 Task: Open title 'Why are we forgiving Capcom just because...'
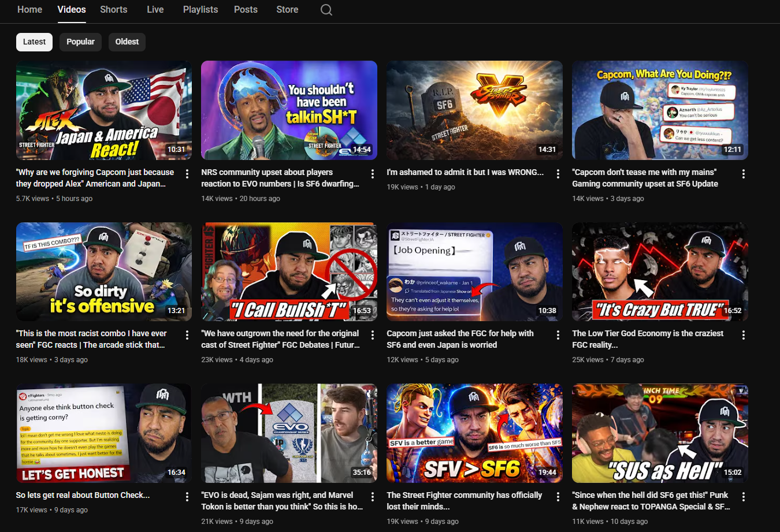pos(95,178)
